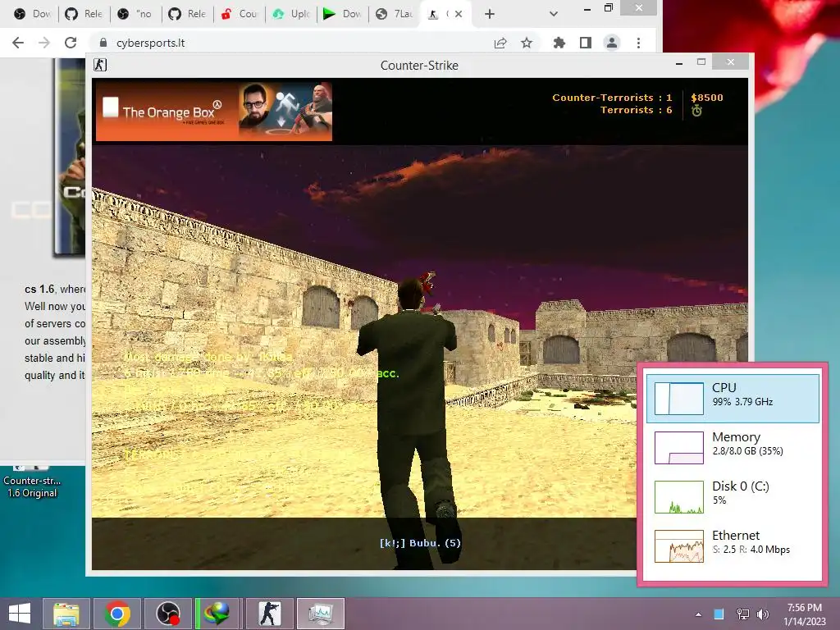Open the Chrome three-dot menu

pyautogui.click(x=638, y=43)
